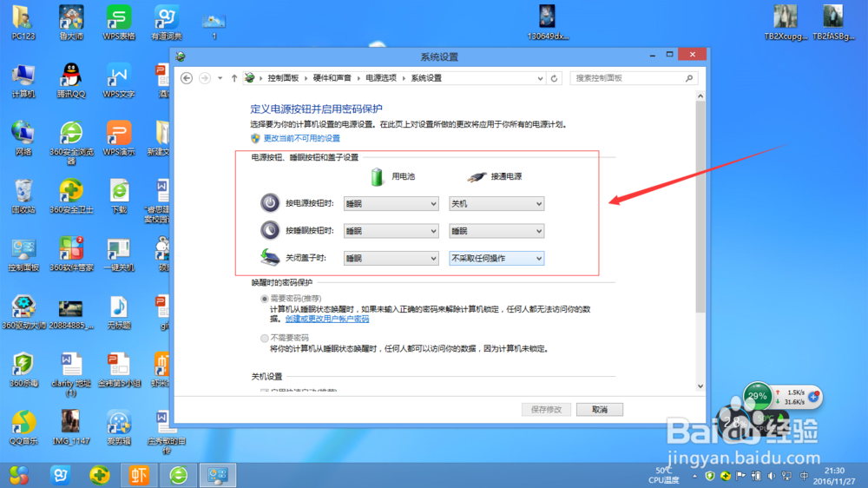Click 硬件和声音 in the breadcrumb path
868x488 pixels.
coord(332,78)
